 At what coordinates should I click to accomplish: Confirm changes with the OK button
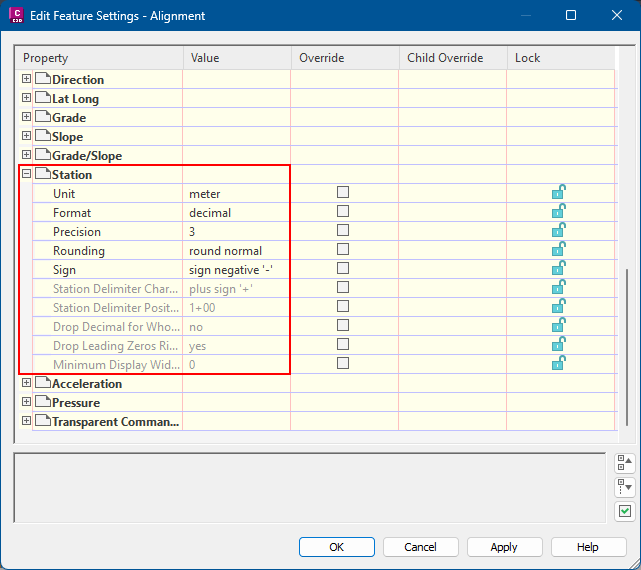[336, 547]
